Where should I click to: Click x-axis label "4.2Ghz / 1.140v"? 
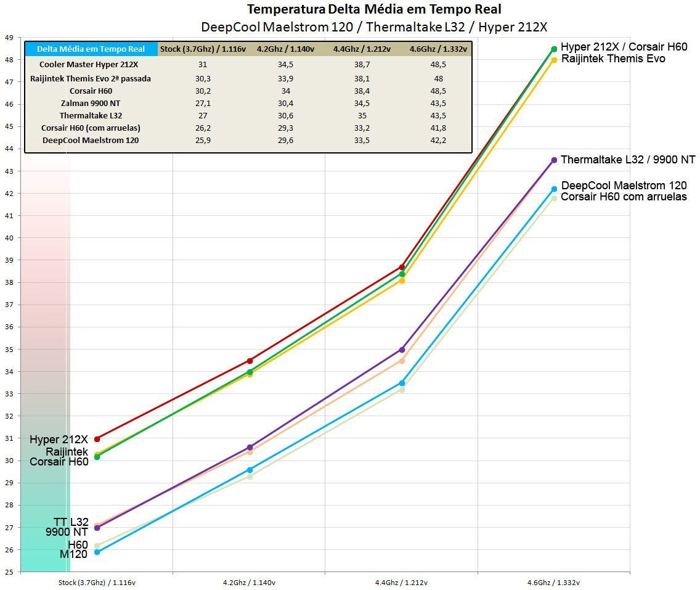coord(249,583)
